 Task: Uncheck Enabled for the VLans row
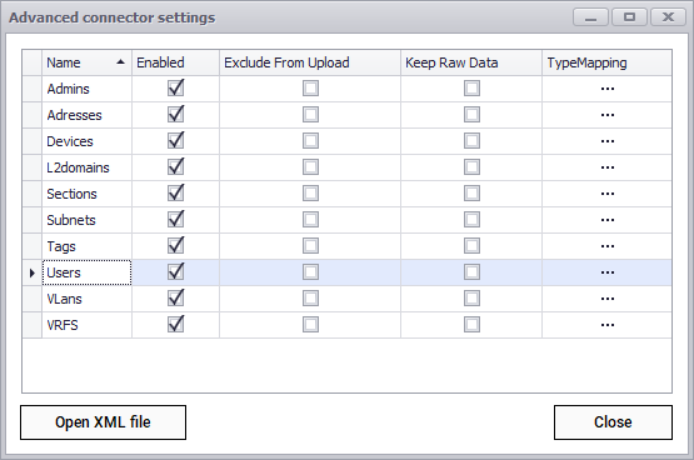tap(176, 298)
